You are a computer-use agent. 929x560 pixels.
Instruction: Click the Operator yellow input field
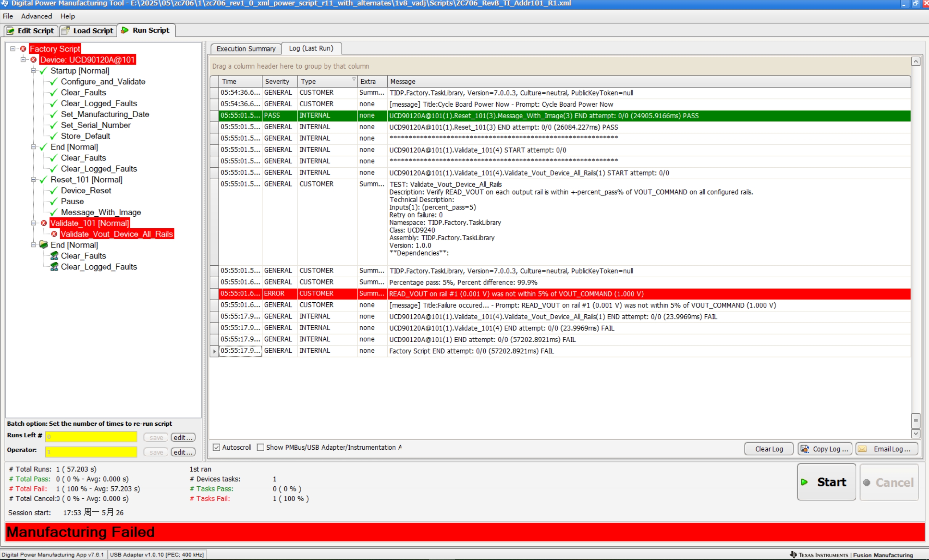91,451
